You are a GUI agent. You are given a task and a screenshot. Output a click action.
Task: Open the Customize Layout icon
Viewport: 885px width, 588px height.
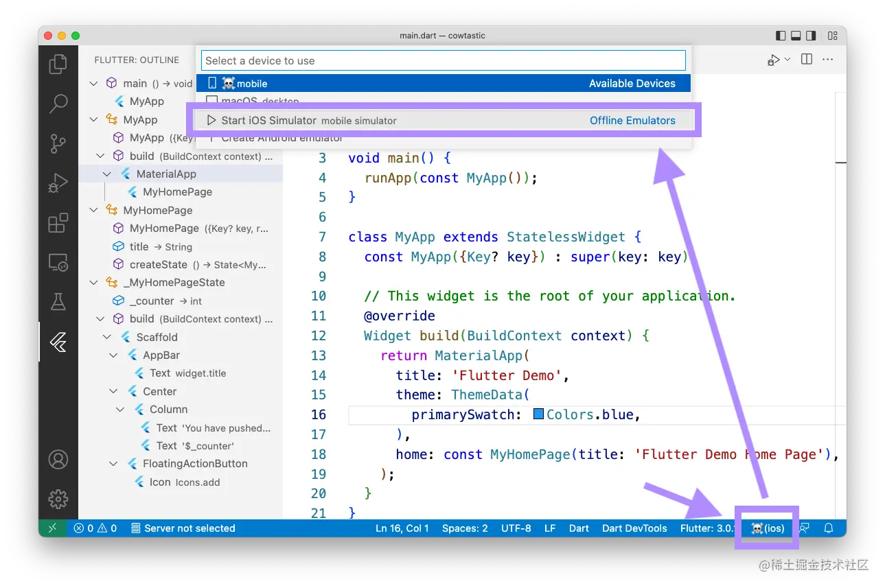(x=832, y=36)
